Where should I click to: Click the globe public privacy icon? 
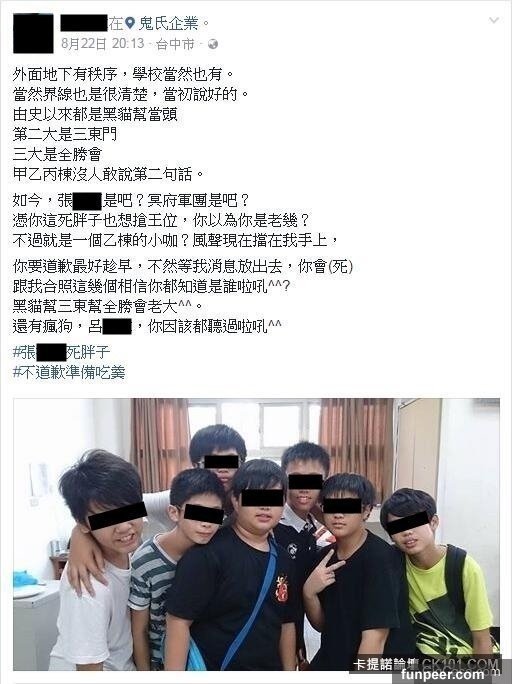(x=213, y=44)
